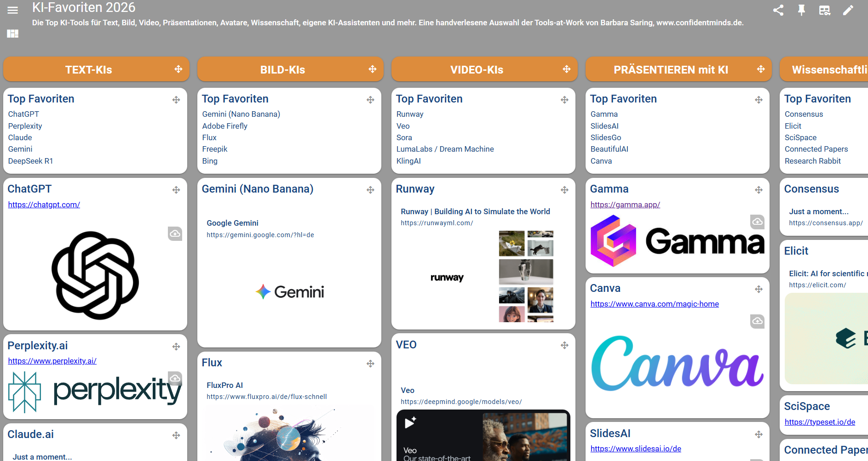
Task: Click 'Claude' in TEXT-KIs favorites list
Action: coord(20,137)
